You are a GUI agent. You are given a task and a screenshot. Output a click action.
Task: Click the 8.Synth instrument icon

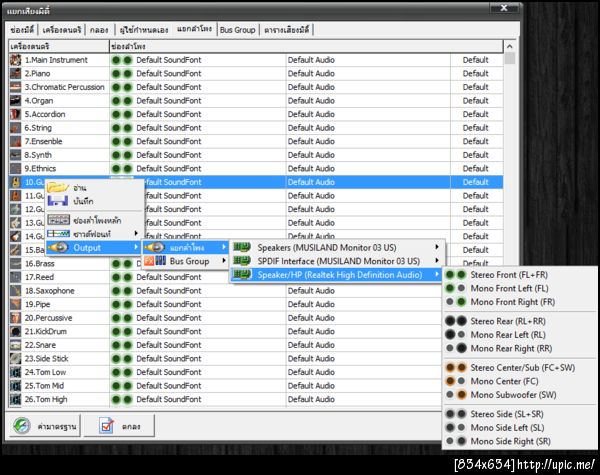point(15,155)
